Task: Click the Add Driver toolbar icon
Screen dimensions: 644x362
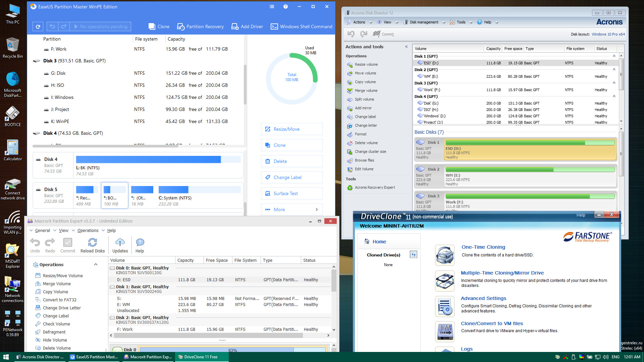Action: coord(235,26)
